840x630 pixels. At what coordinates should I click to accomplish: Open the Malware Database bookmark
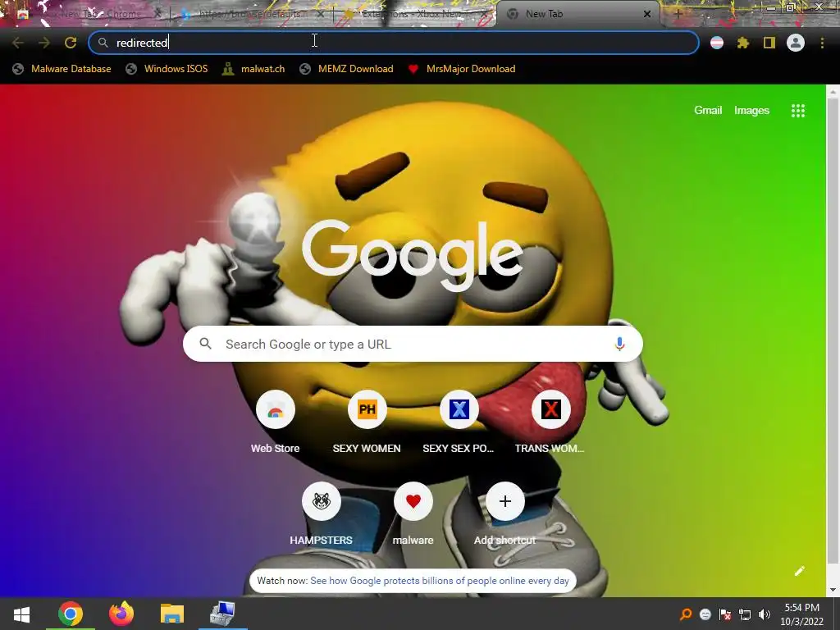coord(62,69)
